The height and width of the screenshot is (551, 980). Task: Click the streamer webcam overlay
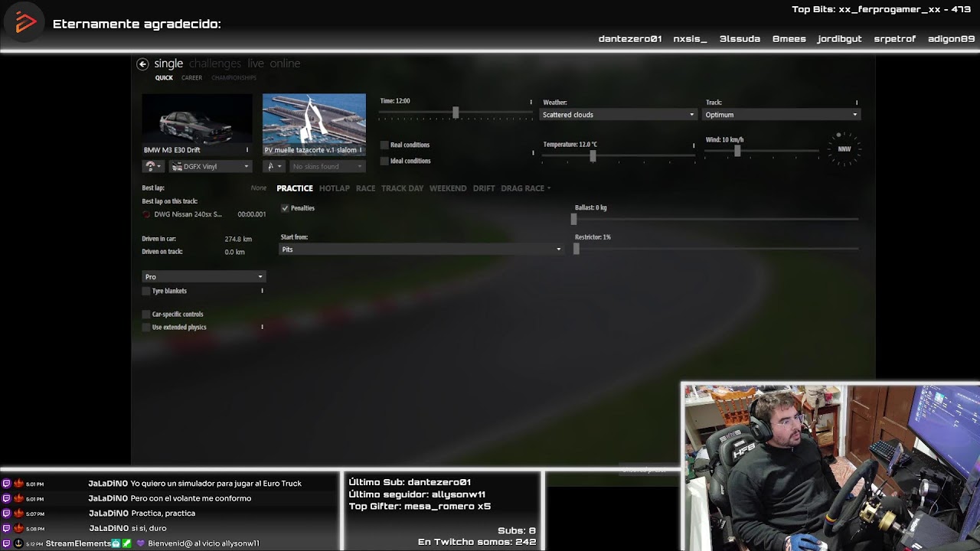pos(831,467)
